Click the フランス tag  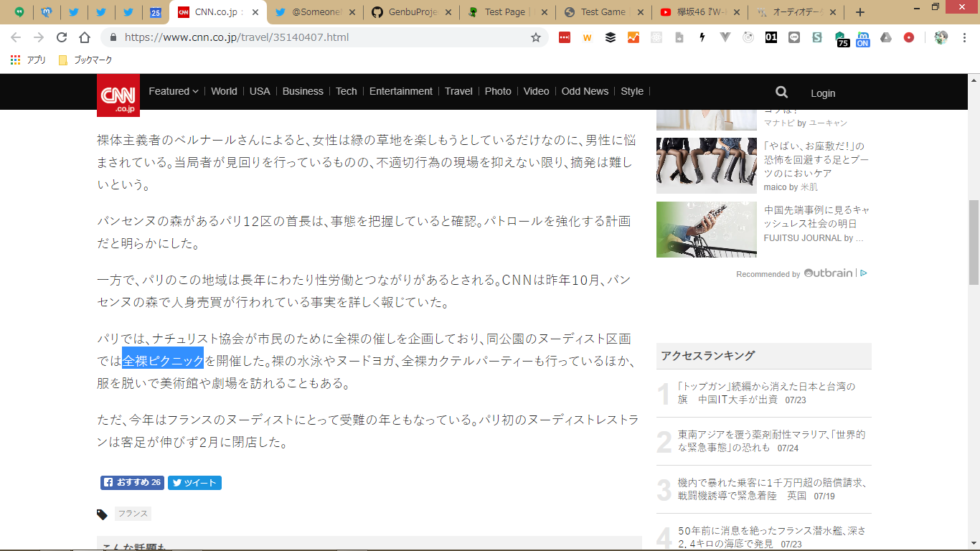[x=133, y=514]
